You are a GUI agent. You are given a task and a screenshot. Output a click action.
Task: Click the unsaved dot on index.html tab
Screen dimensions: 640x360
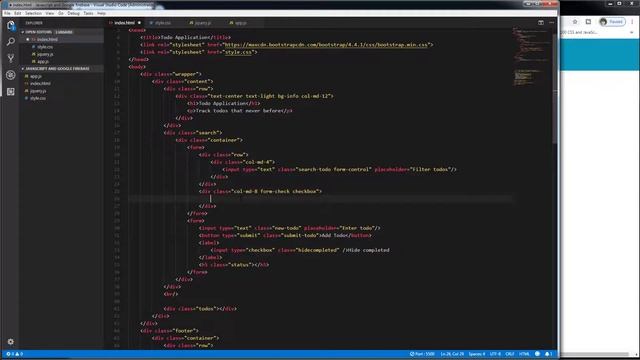(x=139, y=23)
